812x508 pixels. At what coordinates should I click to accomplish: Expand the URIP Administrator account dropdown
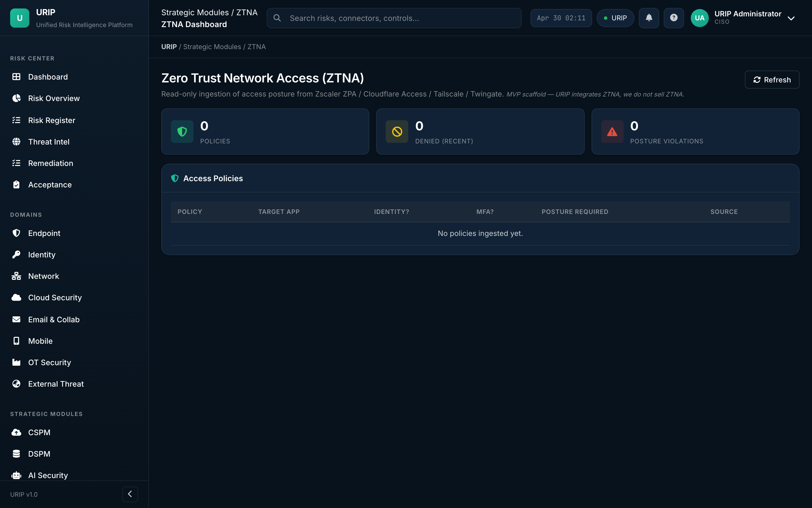tap(791, 18)
